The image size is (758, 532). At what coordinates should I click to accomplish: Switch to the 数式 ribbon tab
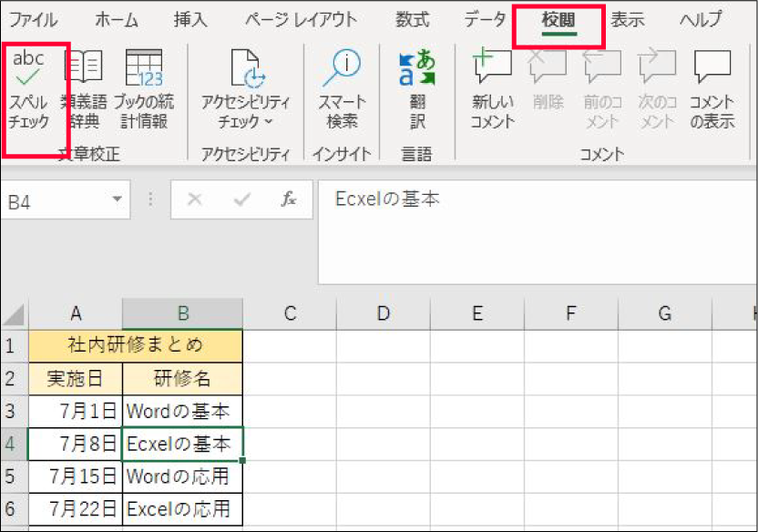[413, 20]
